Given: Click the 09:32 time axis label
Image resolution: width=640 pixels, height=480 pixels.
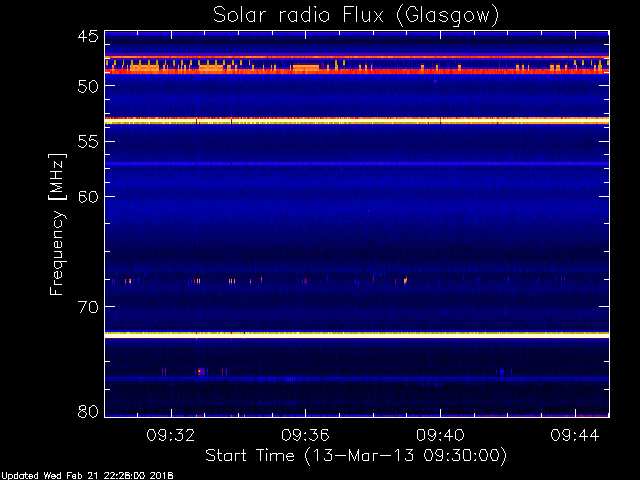Looking at the screenshot, I should pos(171,435).
